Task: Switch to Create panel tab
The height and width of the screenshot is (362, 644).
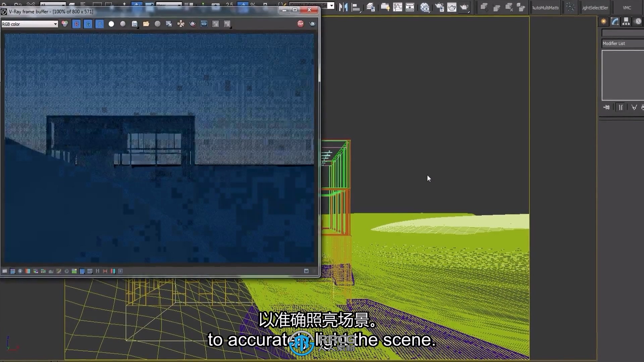Action: click(x=604, y=22)
